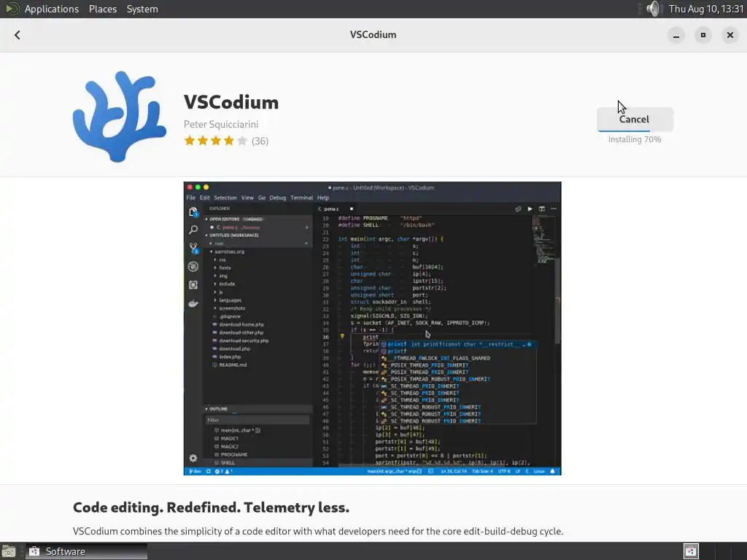Click the 'Installing 70%' status text

[635, 139]
